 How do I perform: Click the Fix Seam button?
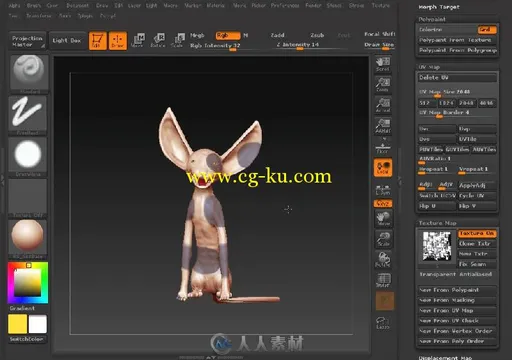point(477,264)
